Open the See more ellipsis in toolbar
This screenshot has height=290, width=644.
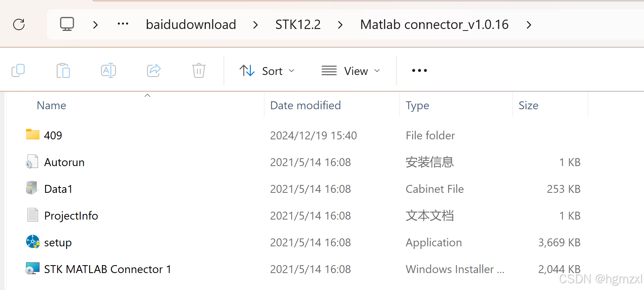420,70
